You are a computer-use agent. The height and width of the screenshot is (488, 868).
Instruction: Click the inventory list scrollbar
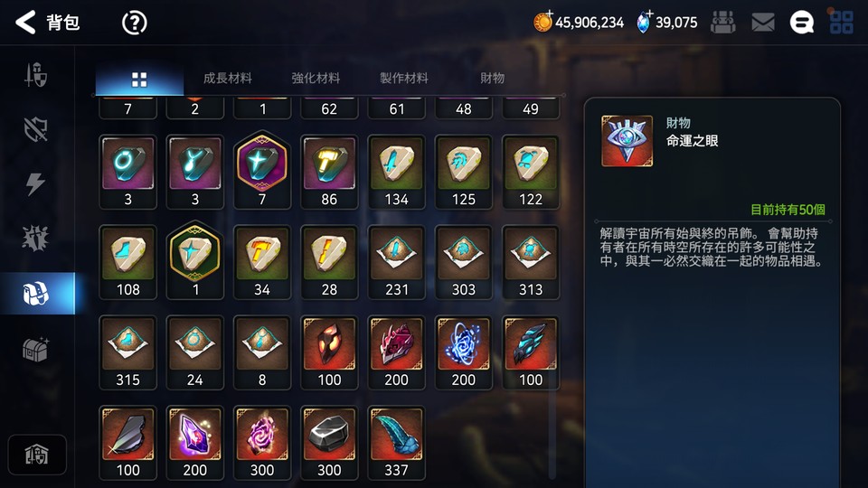pos(552,287)
